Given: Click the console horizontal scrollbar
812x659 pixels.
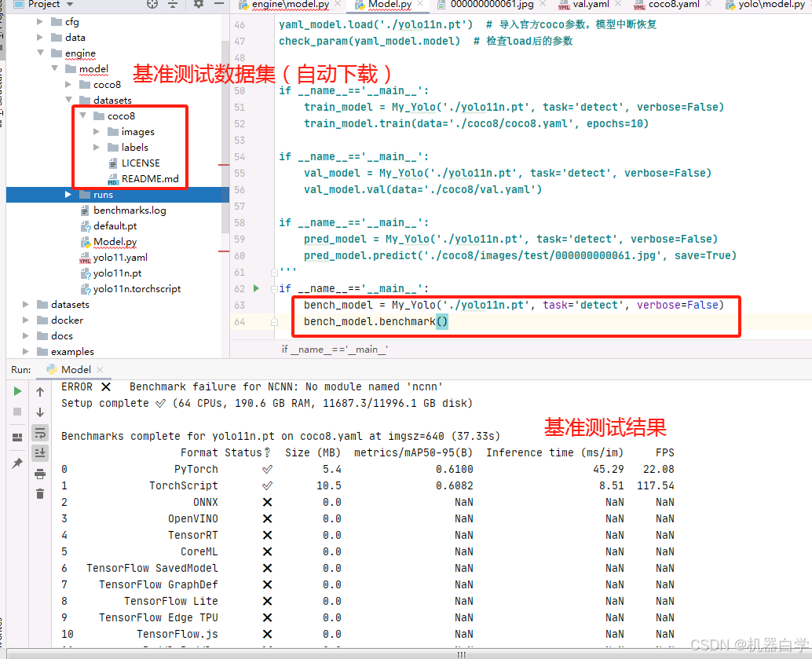Looking at the screenshot, I should pyautogui.click(x=460, y=655).
